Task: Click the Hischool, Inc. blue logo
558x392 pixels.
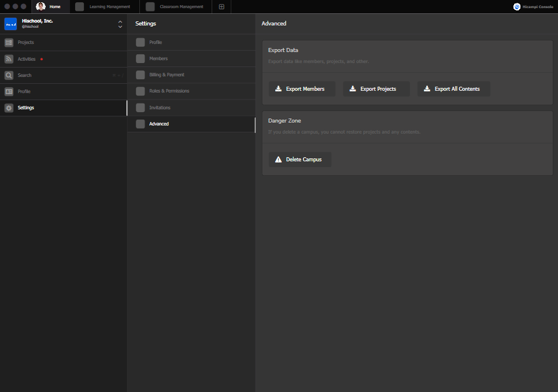Action: (10, 24)
